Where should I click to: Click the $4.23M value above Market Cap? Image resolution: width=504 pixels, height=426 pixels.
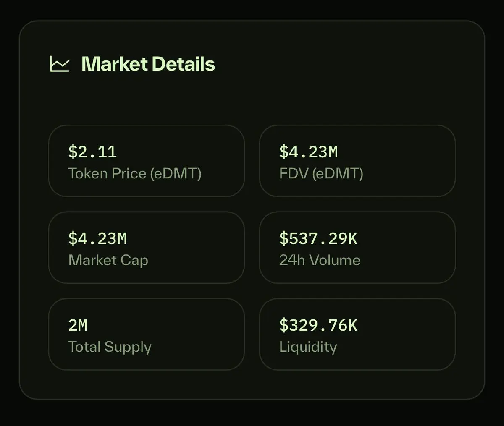coord(97,238)
